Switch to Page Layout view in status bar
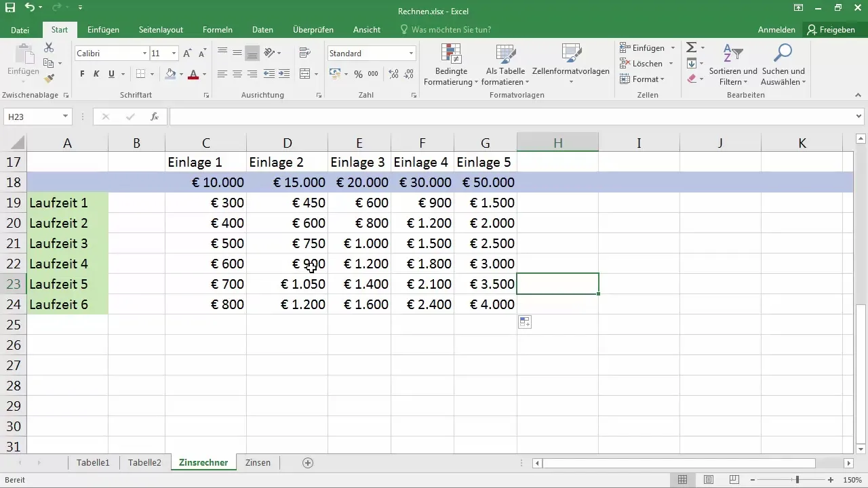Viewport: 868px width, 488px height. (708, 480)
